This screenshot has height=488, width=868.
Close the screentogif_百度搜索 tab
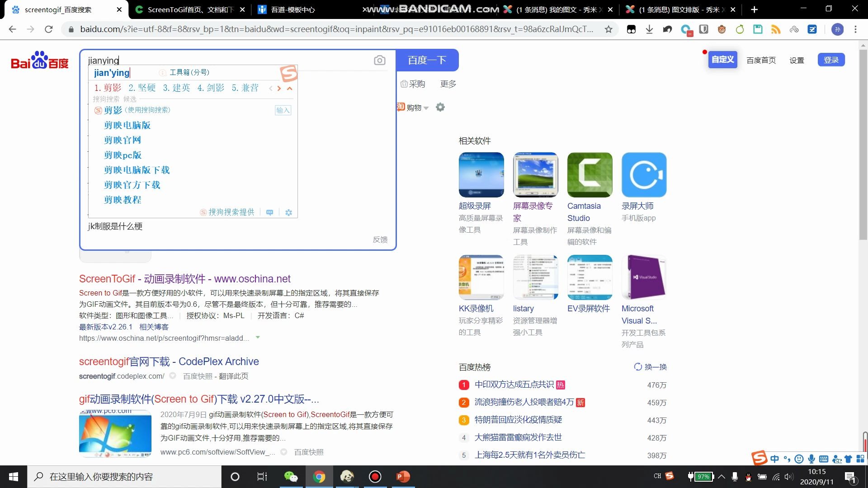coord(119,9)
